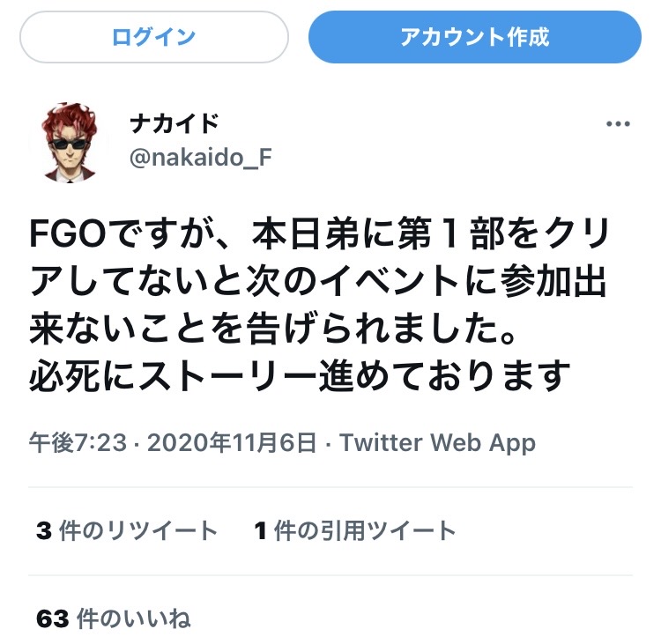Viewport: 661px width, 644px height.
Task: Select the word リツイート in the stats row
Action: click(162, 530)
